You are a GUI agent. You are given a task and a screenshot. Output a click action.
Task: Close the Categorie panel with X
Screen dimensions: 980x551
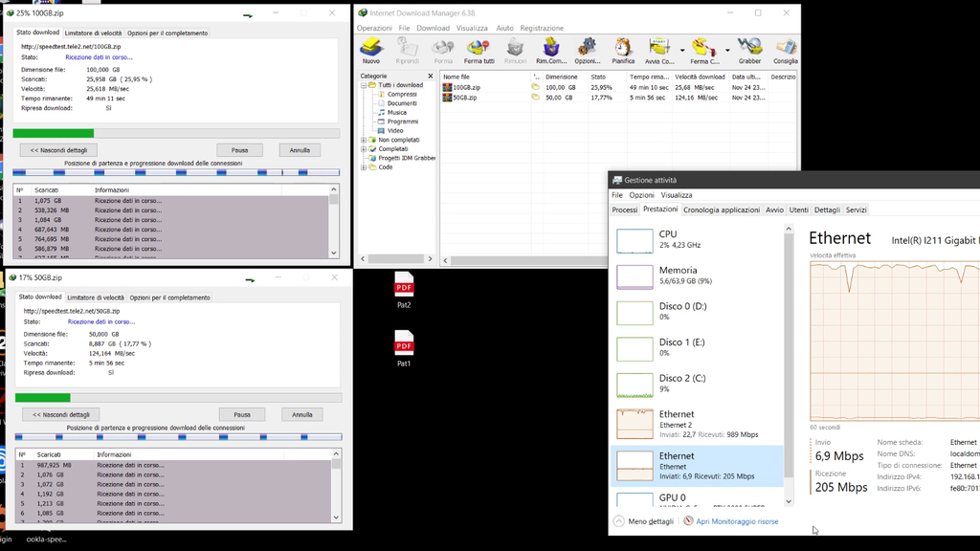pos(431,76)
